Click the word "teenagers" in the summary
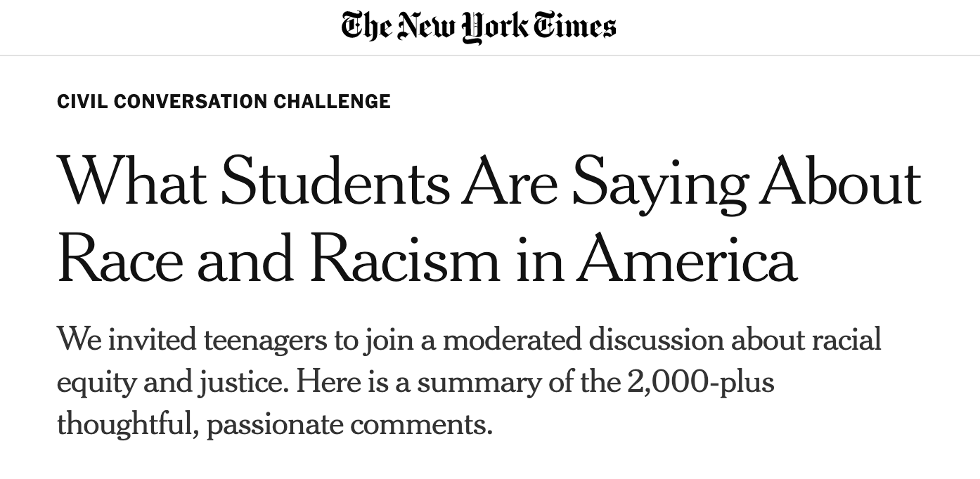 (x=265, y=341)
